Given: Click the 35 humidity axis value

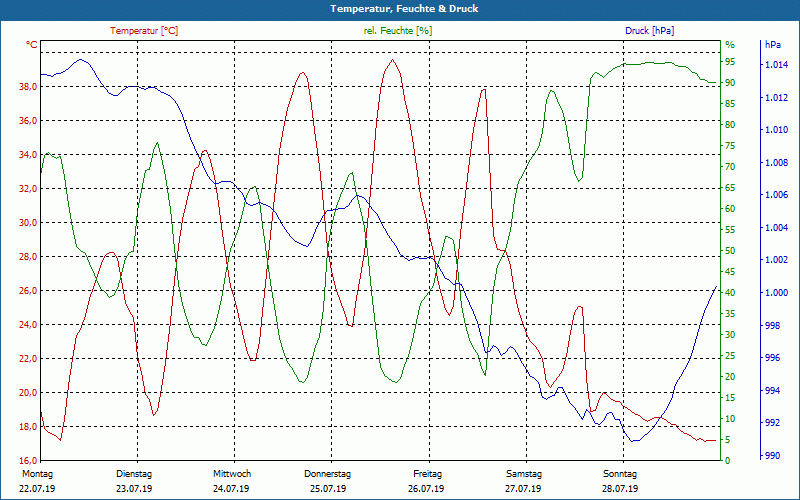Looking at the screenshot, I should click(730, 314).
